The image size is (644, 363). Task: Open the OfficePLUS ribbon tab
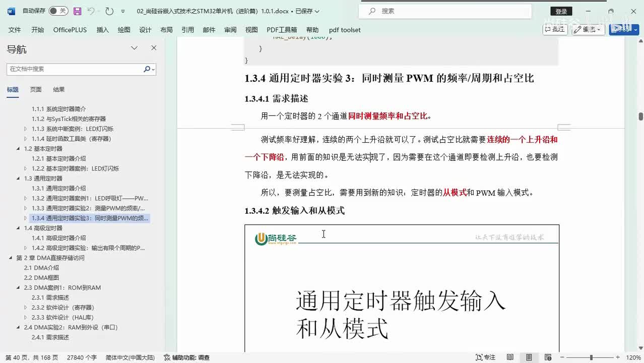[70, 30]
